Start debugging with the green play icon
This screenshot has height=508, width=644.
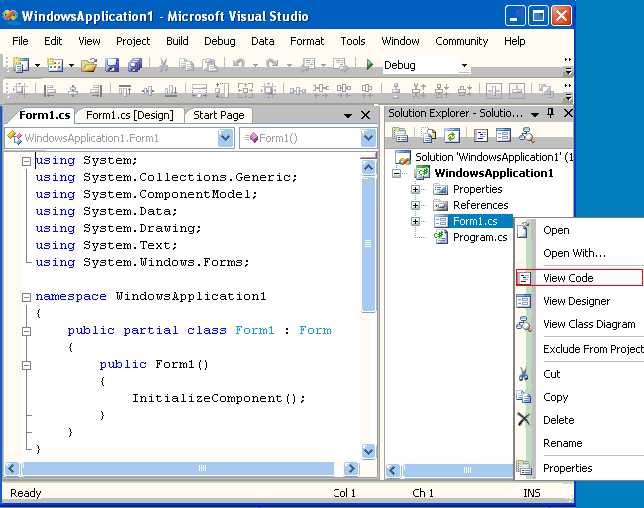pyautogui.click(x=370, y=64)
